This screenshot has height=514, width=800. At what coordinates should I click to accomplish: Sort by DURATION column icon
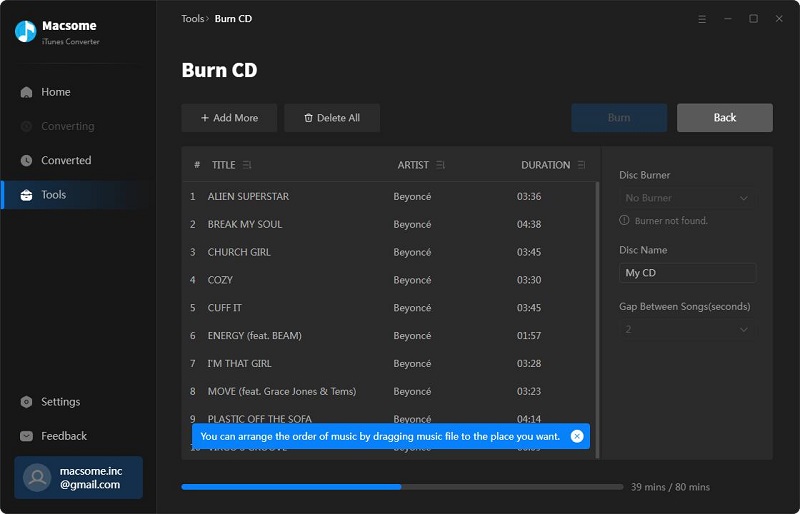(x=581, y=165)
